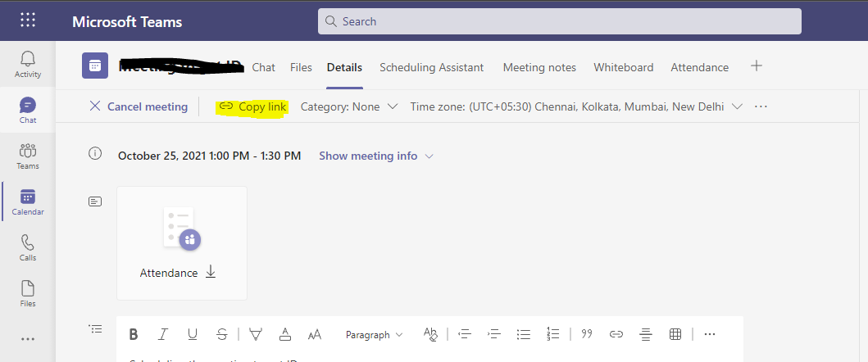The height and width of the screenshot is (362, 868).
Task: Open the Attendance tab
Action: click(700, 67)
